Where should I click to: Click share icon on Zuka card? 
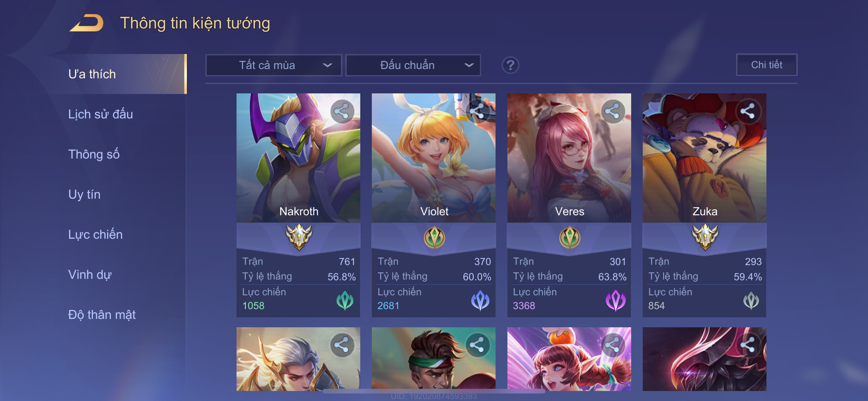tap(748, 111)
